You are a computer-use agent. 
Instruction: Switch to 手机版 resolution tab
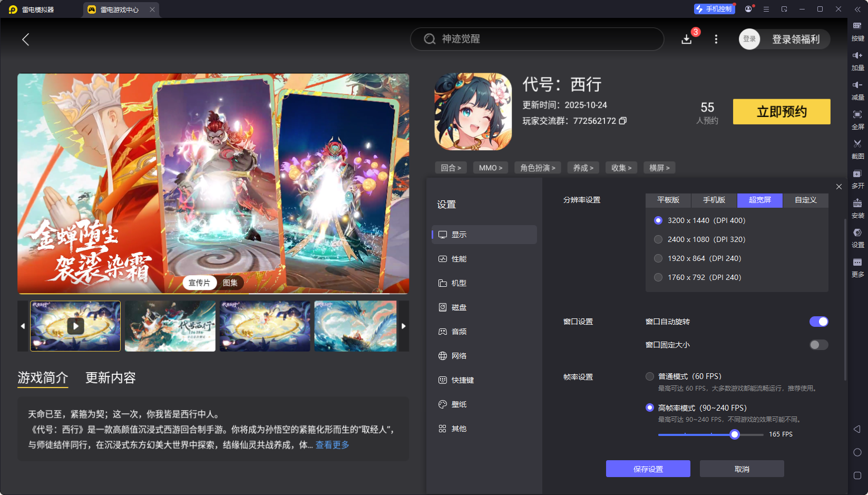pos(714,200)
